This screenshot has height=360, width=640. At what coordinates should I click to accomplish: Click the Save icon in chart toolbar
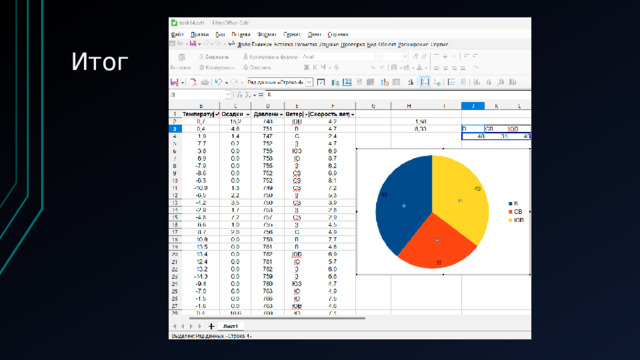pos(174,82)
